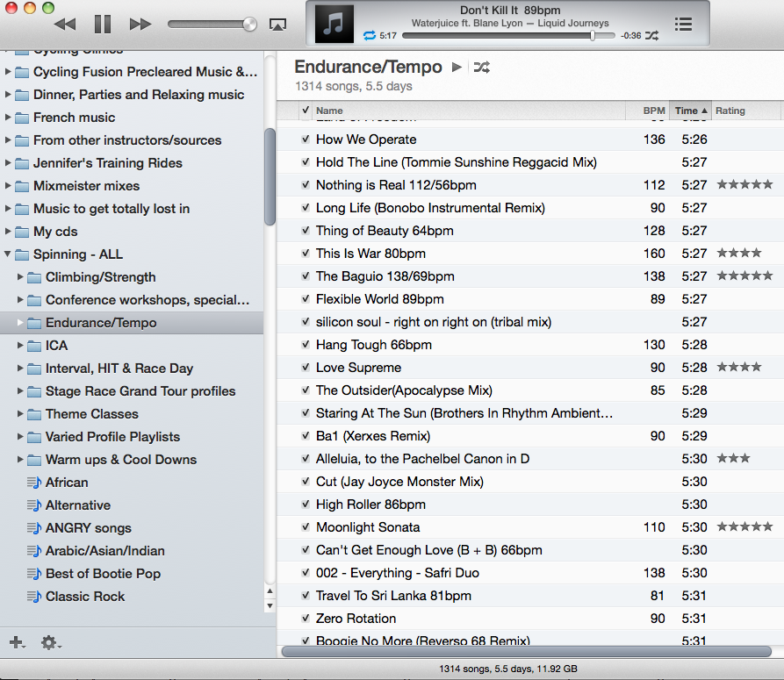Open the Classic Rock playlist
Viewport: 784px width, 680px height.
(x=85, y=597)
